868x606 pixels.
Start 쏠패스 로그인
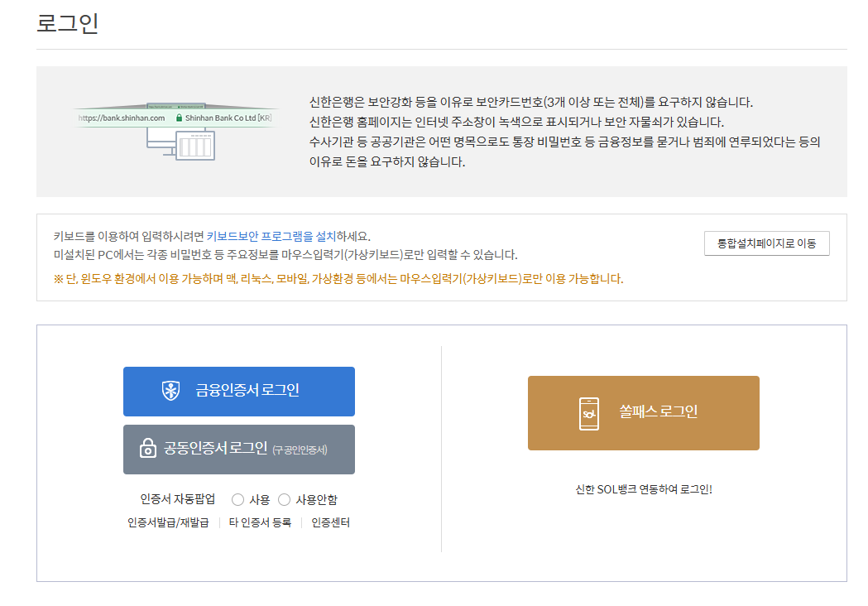pos(643,413)
